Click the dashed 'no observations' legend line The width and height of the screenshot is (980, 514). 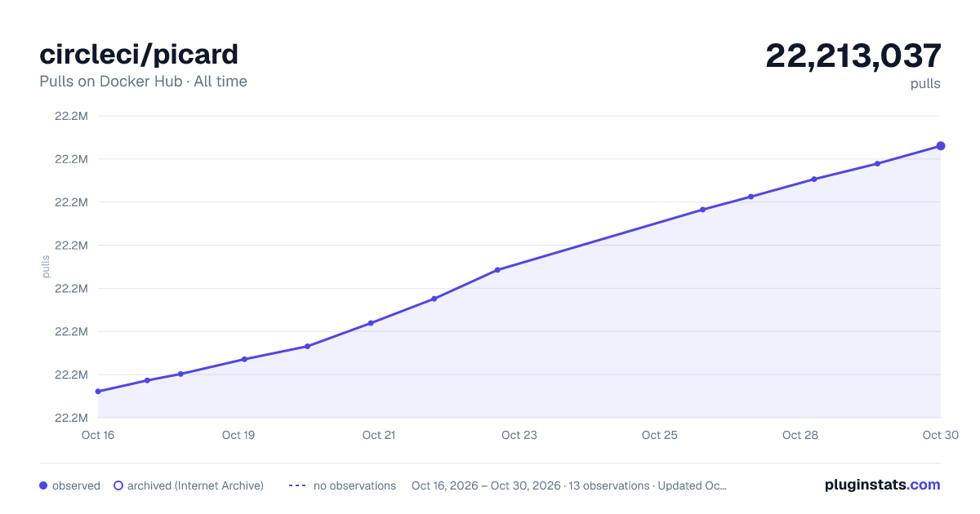tap(297, 485)
